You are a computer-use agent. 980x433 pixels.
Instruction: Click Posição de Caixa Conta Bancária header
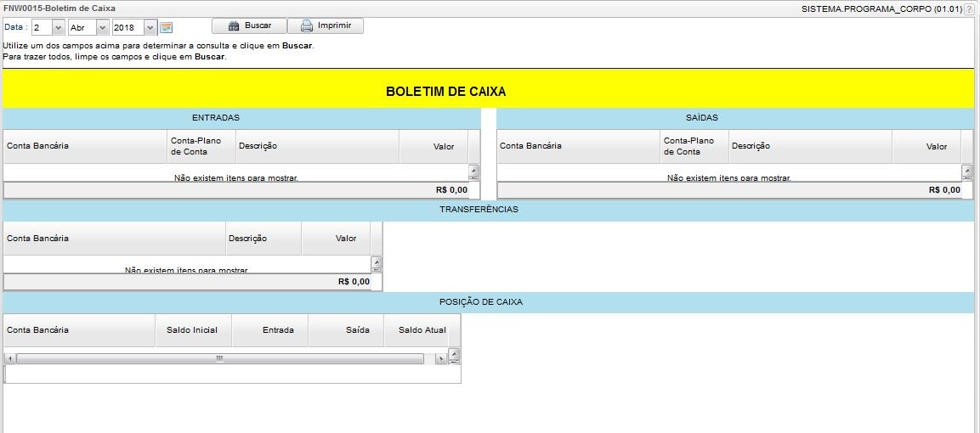79,330
